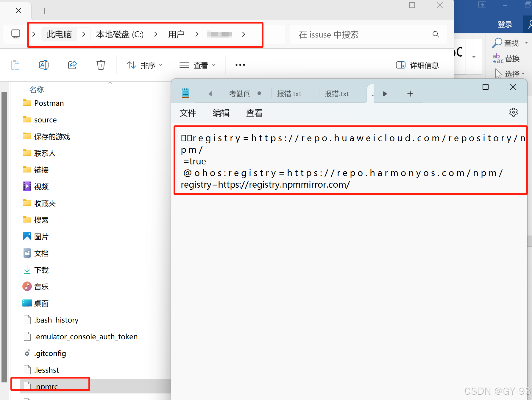Viewport: 532px width, 400px height.
Task: Close the current Explorer tab
Action: [x=18, y=11]
